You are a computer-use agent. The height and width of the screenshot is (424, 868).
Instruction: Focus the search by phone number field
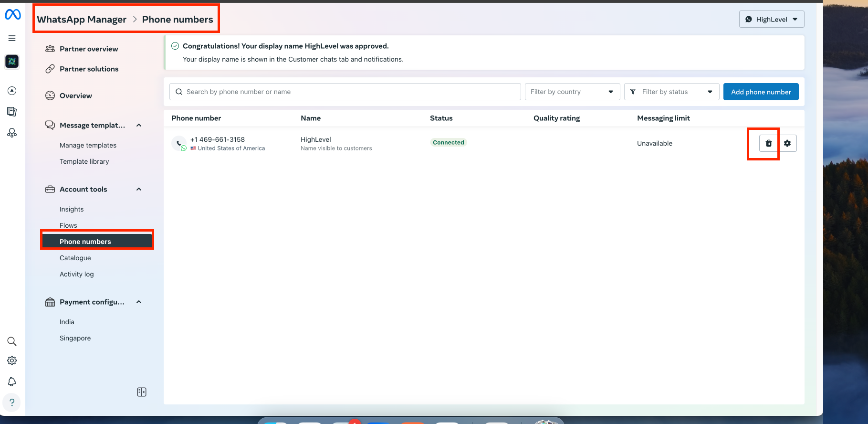pyautogui.click(x=345, y=92)
